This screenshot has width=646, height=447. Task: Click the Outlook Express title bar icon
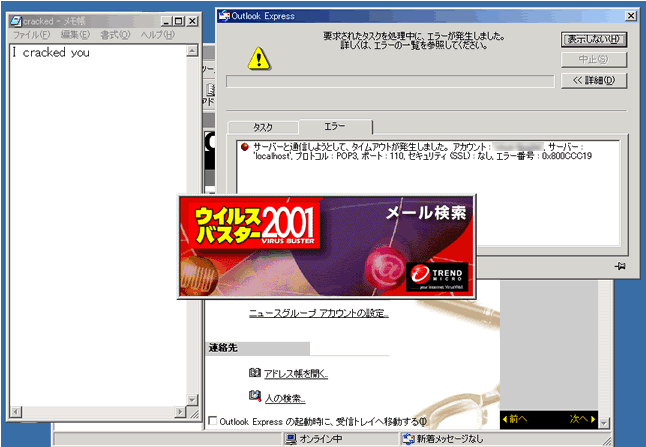(224, 16)
